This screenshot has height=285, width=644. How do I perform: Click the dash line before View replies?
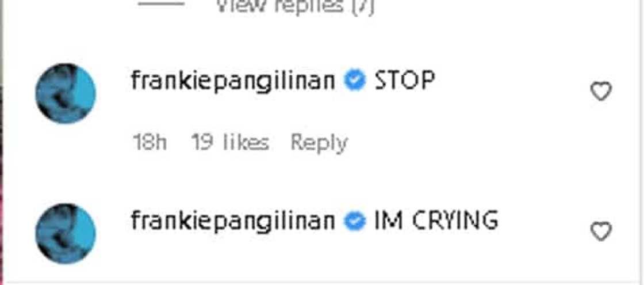[161, 3]
